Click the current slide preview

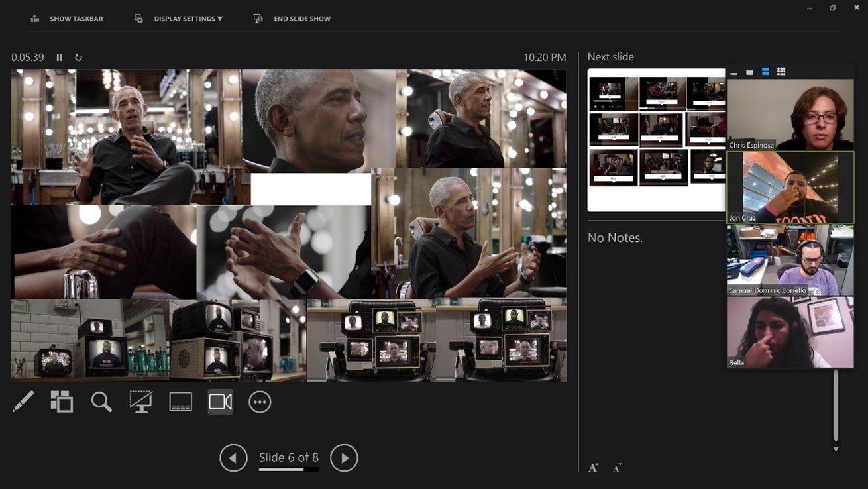coord(289,225)
